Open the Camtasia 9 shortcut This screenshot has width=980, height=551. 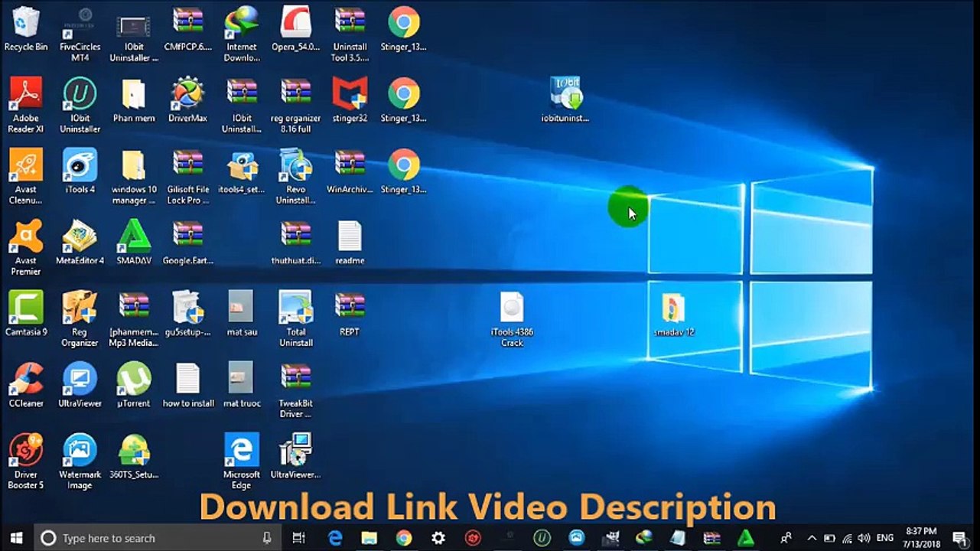(26, 314)
